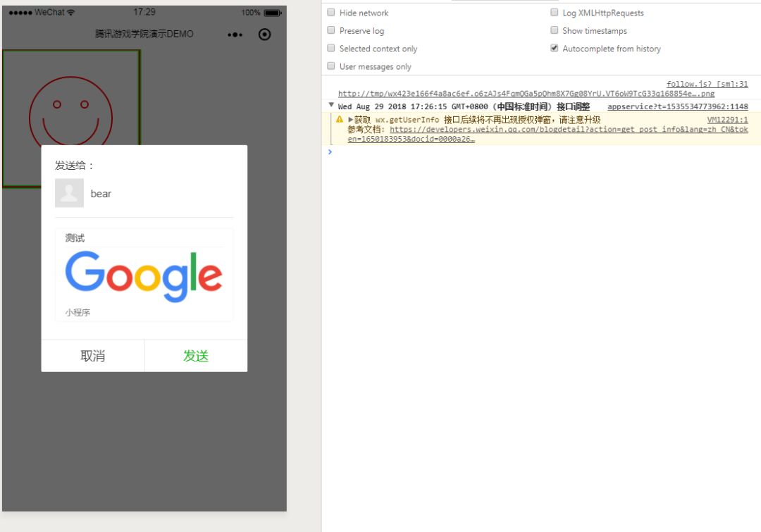
Task: Tap the mini program close circle icon
Action: (x=264, y=35)
